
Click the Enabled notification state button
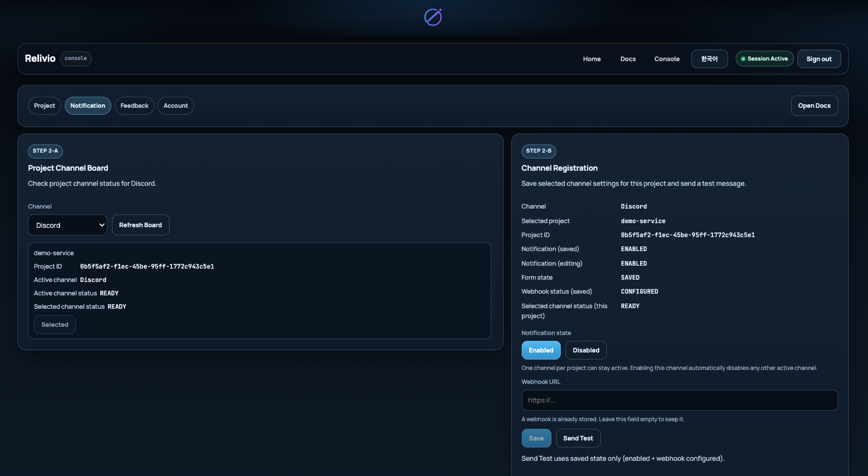click(540, 350)
